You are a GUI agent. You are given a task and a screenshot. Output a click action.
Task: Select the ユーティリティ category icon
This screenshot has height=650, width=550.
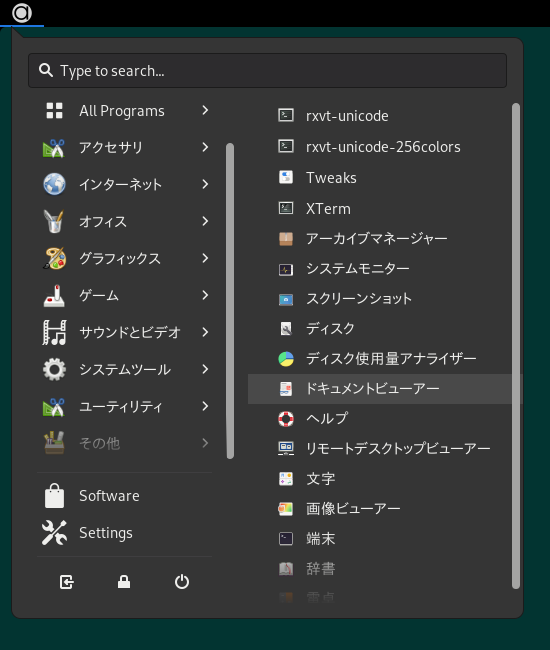[x=54, y=407]
